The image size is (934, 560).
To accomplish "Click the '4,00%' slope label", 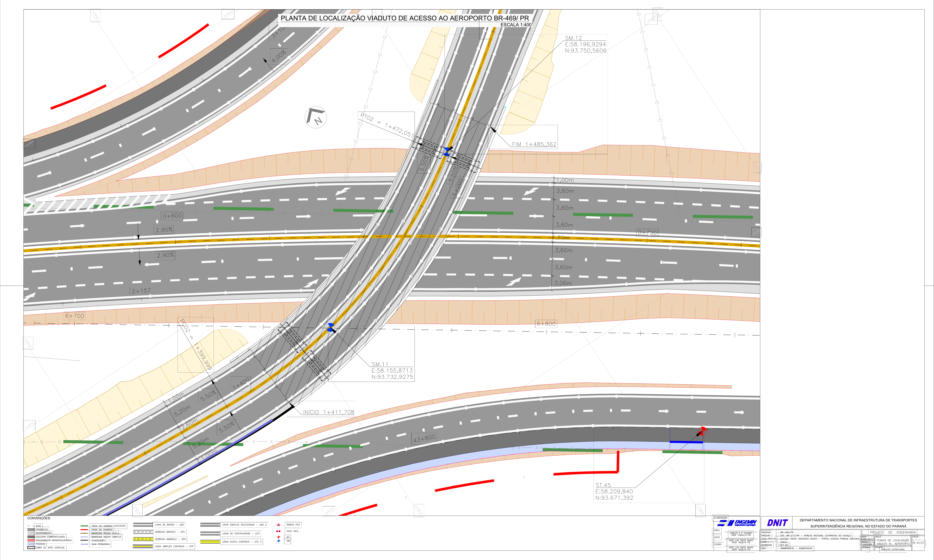I will tap(279, 56).
